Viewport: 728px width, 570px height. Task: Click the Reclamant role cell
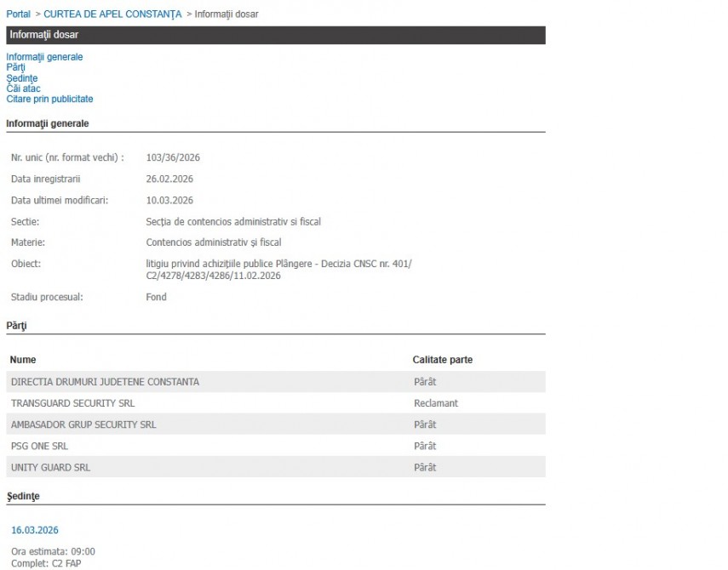click(435, 403)
